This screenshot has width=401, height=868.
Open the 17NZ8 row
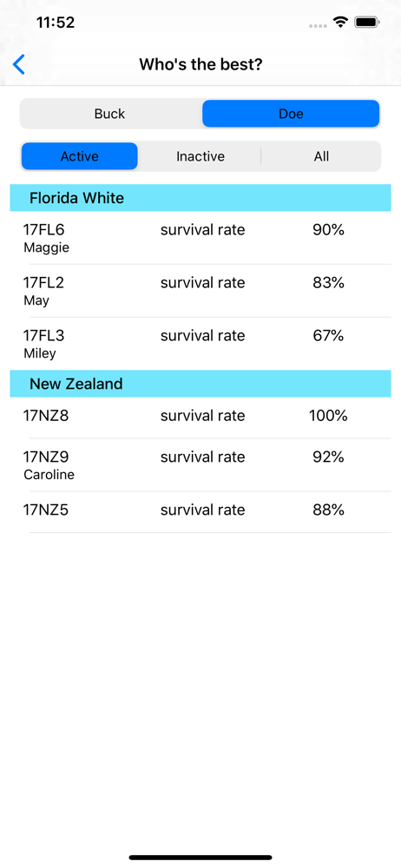point(200,418)
